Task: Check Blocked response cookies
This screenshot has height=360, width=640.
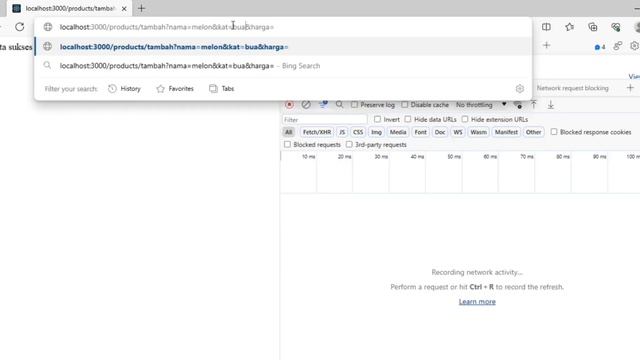Action: coord(554,132)
